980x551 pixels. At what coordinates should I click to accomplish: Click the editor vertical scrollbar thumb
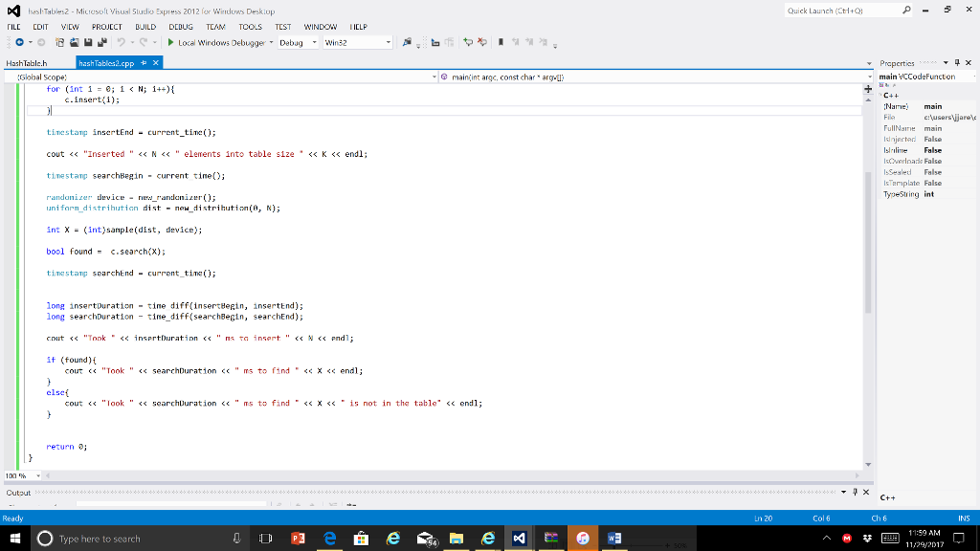click(x=868, y=242)
